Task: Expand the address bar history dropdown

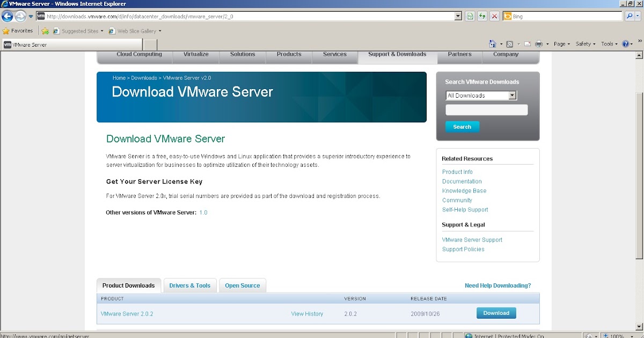Action: click(x=458, y=17)
